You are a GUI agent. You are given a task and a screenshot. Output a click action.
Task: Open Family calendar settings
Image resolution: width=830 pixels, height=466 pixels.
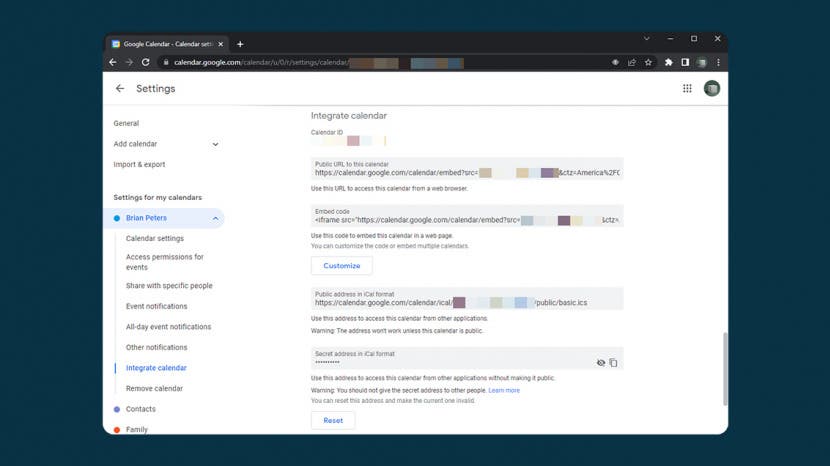[x=137, y=429]
